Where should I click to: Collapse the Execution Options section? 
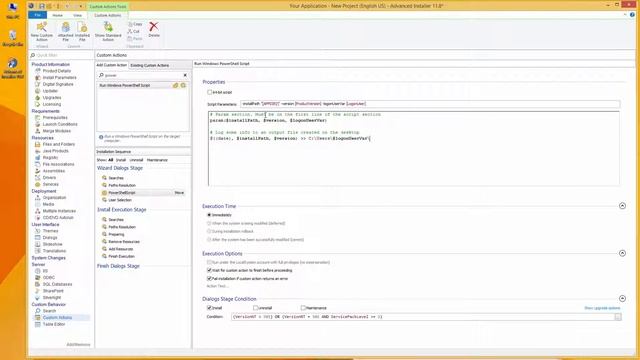622,253
